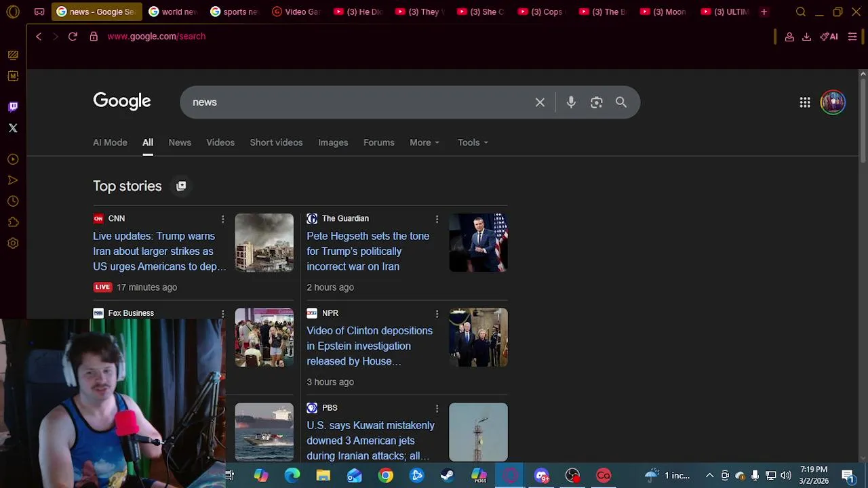
Task: Switch to the 'sports news' tab
Action: (x=234, y=12)
